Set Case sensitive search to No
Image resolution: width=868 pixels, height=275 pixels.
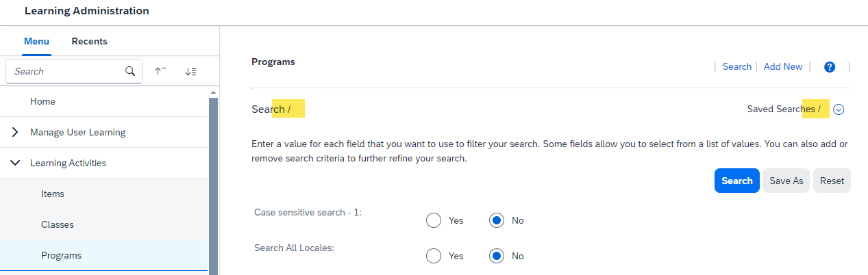(x=497, y=220)
